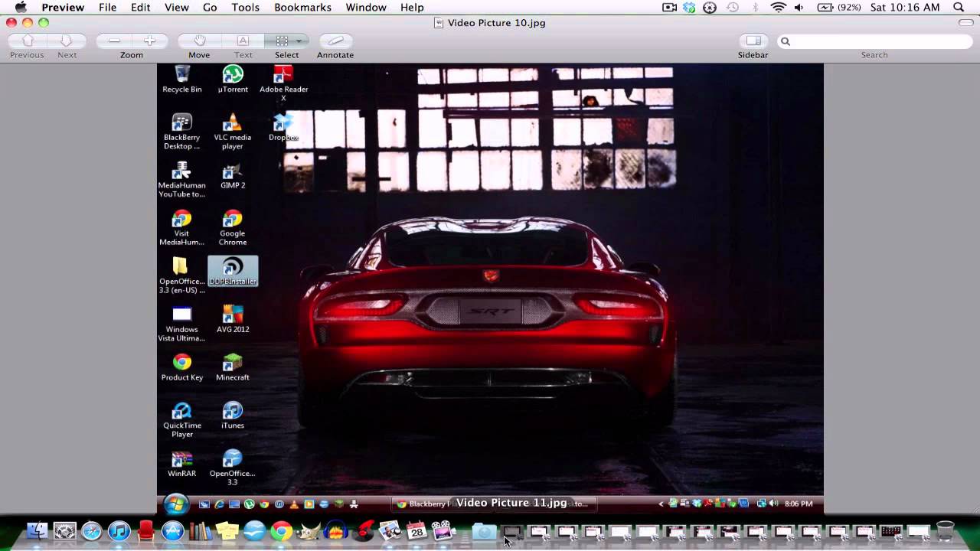980x551 pixels.
Task: Open the View menu
Action: (176, 7)
